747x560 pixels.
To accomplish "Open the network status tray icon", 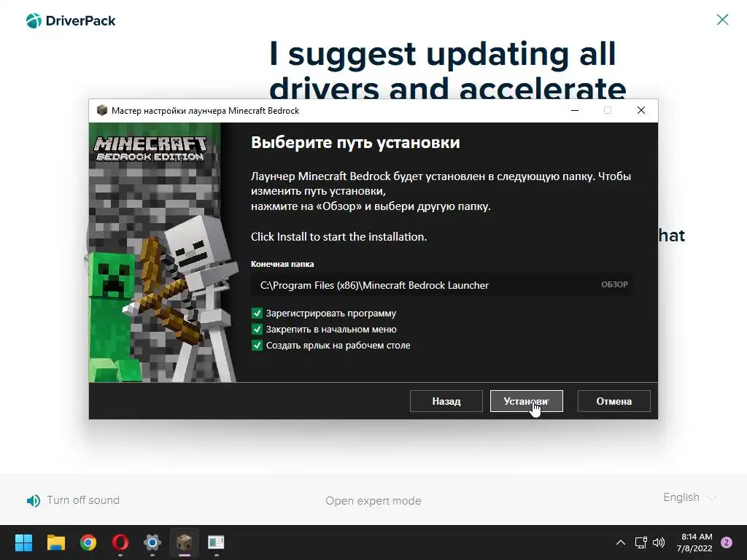I will [x=640, y=542].
